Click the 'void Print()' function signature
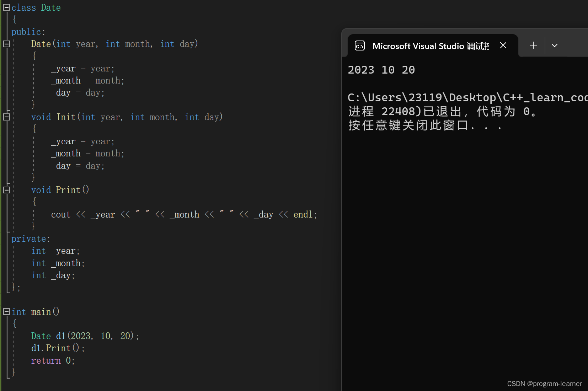This screenshot has height=391, width=588. (x=60, y=190)
